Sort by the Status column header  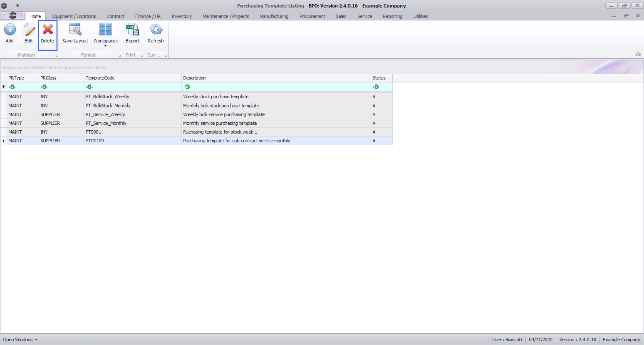382,78
